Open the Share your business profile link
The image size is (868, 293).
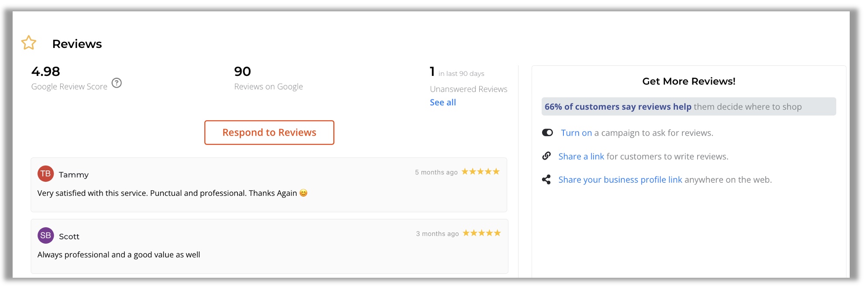(x=620, y=180)
